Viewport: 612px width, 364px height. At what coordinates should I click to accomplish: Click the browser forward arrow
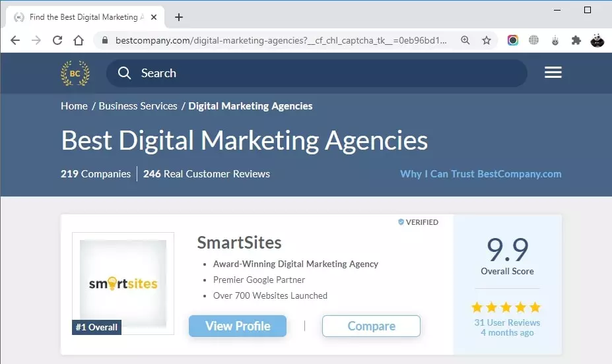point(36,40)
